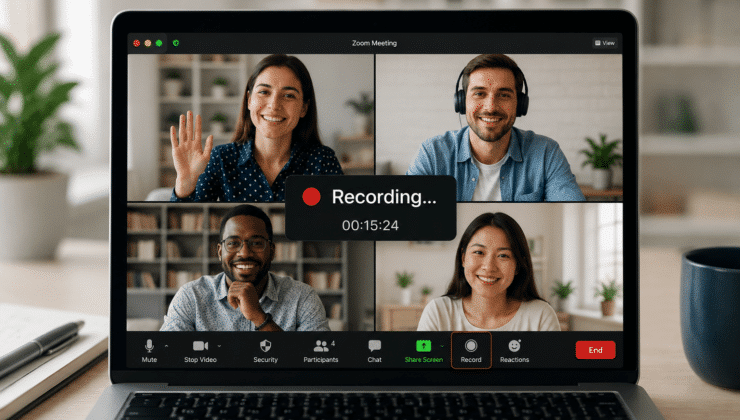Minimize the Zoom Meeting window
Image resolution: width=740 pixels, height=420 pixels.
pyautogui.click(x=148, y=43)
